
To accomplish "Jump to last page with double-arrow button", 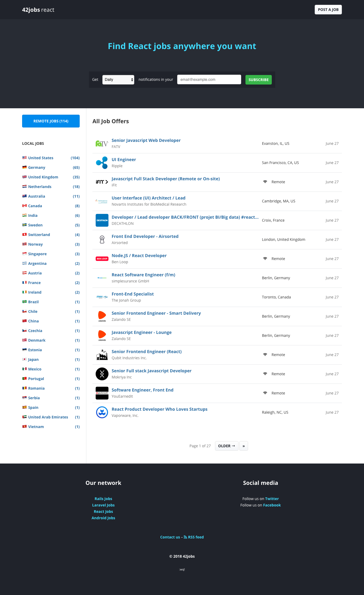I will click(244, 446).
